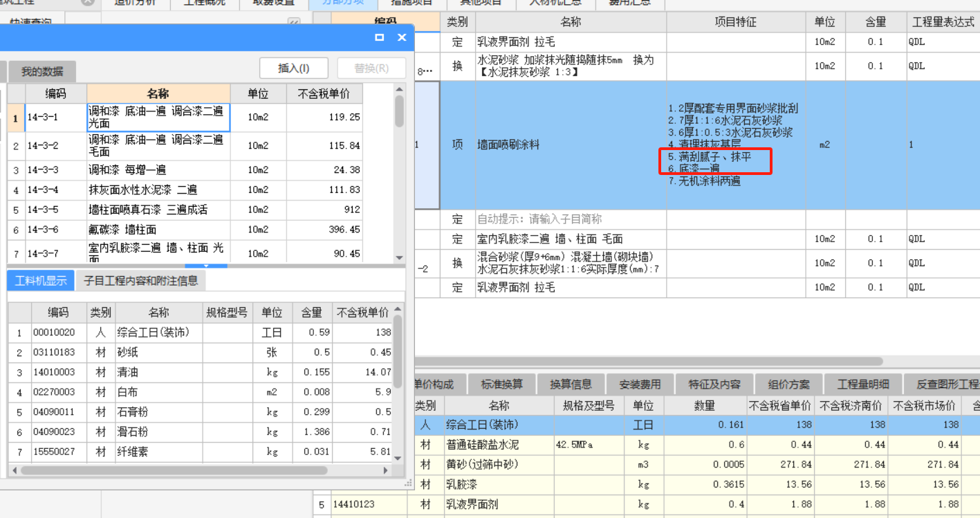
Task: Open the 换算信息 tab
Action: tap(571, 384)
